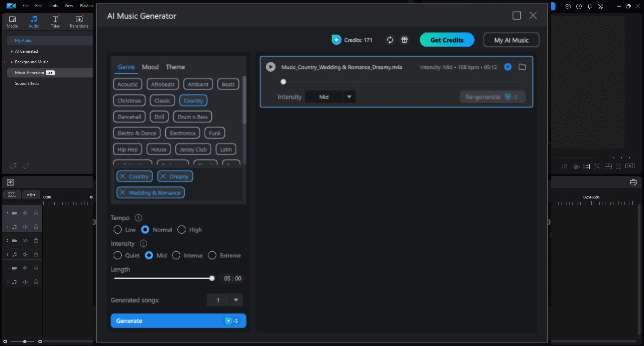
Task: Click the 16:9 aspect ratio icon
Action: 631,166
